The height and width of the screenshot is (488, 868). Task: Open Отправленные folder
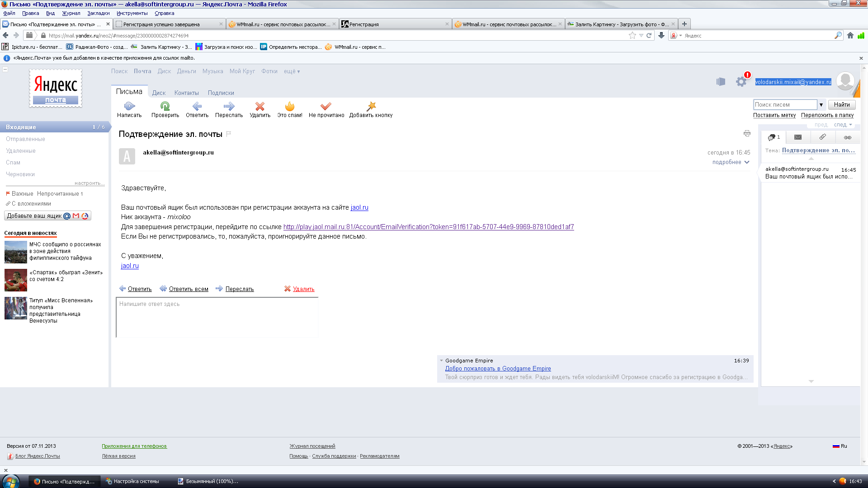25,139
